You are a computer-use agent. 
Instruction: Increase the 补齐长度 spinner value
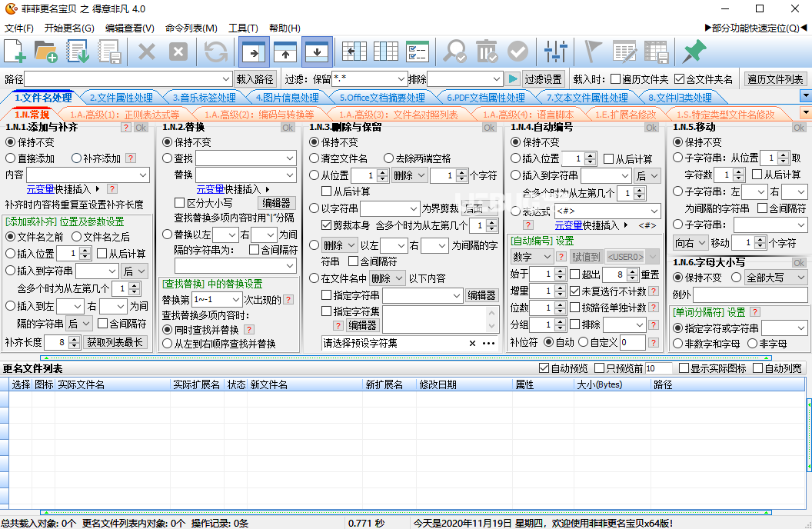(x=74, y=339)
